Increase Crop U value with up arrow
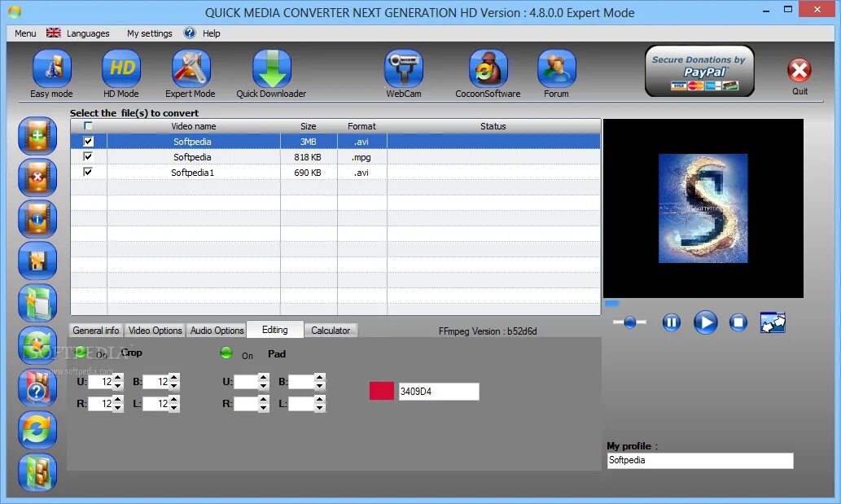841x504 pixels. coord(119,378)
